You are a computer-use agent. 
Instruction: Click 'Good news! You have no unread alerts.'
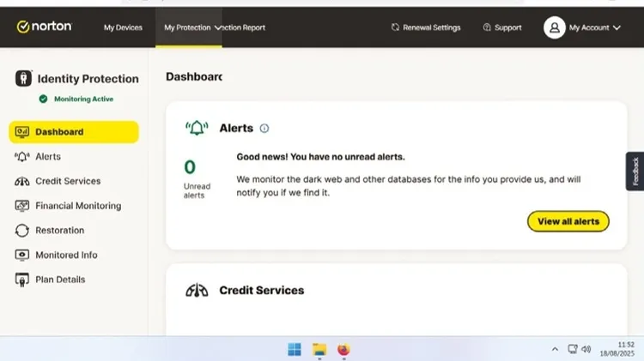pos(320,157)
